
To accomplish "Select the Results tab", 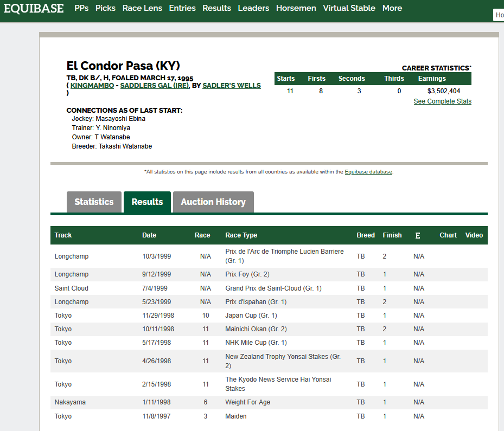I will pos(147,202).
